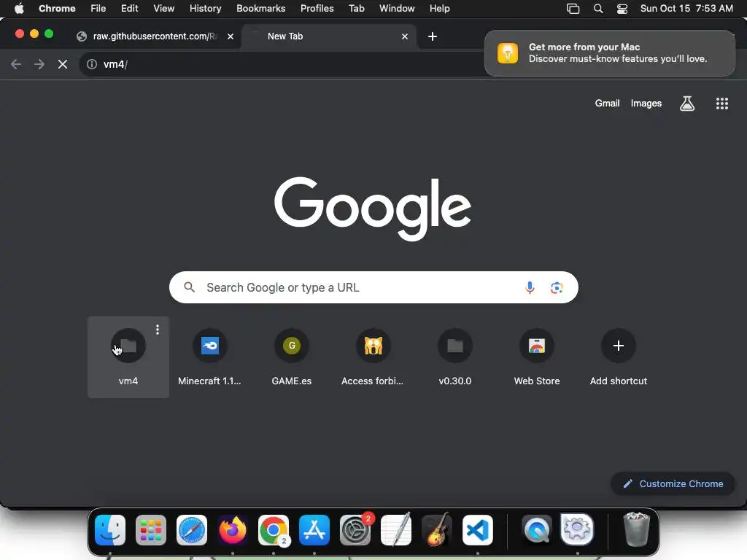Open the Get more from your Mac notification

(610, 52)
